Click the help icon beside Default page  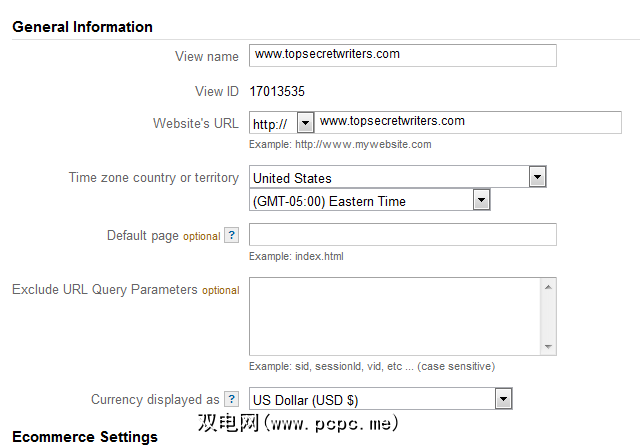click(232, 236)
